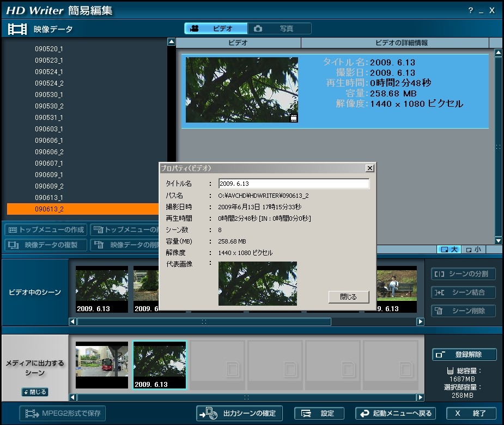Click the MPEG2形式で保存 button
This screenshot has width=504, height=425.
tap(62, 414)
